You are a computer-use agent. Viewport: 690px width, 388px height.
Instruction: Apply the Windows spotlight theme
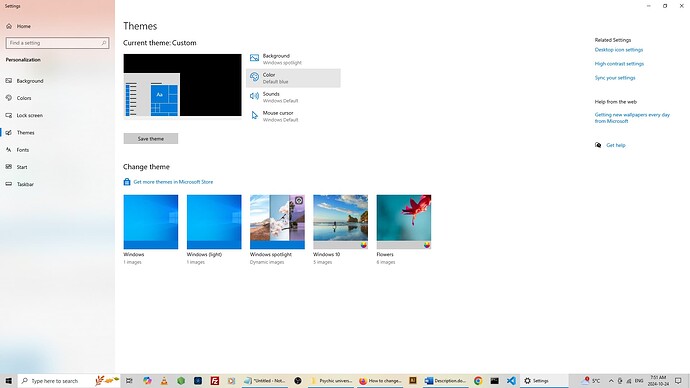[x=277, y=222]
